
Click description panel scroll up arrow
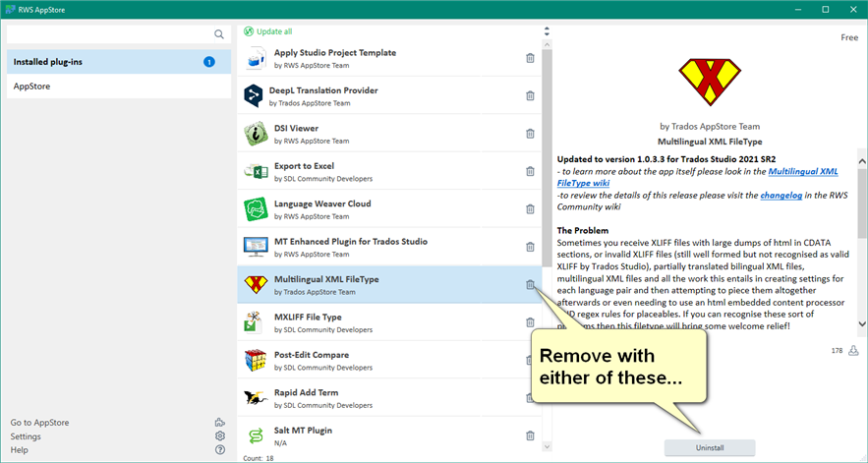click(862, 162)
